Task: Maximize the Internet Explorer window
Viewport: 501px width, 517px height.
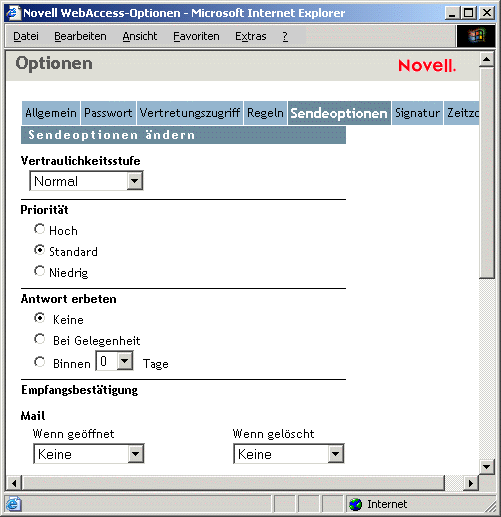Action: [x=468, y=13]
